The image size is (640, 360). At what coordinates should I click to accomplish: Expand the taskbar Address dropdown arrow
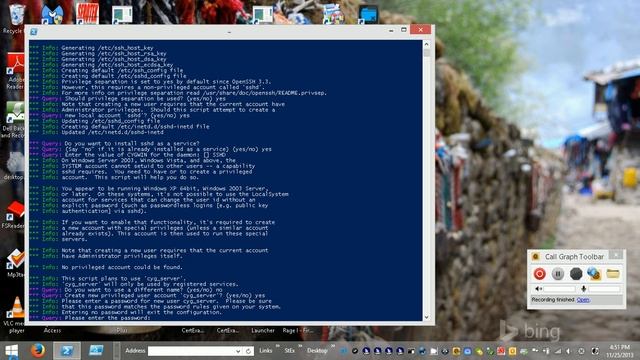point(238,351)
